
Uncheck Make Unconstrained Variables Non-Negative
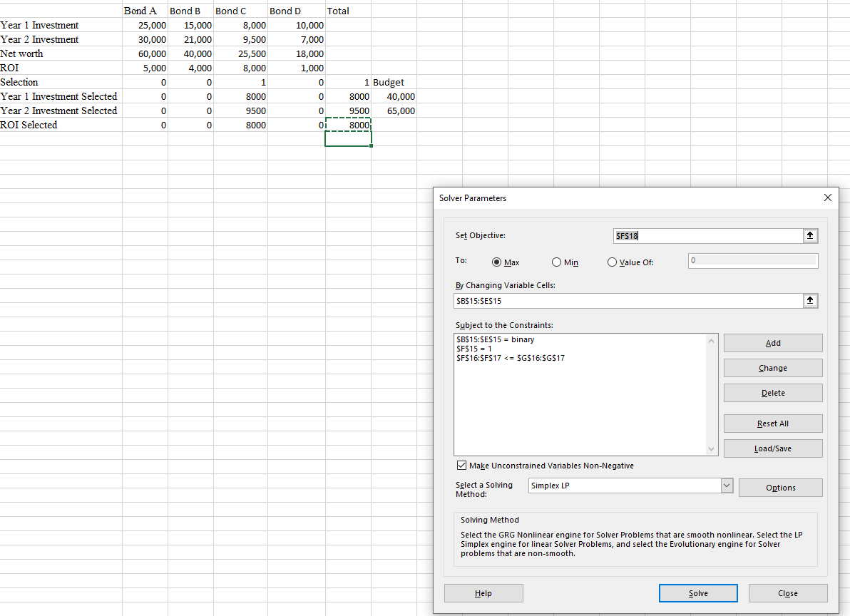click(463, 465)
